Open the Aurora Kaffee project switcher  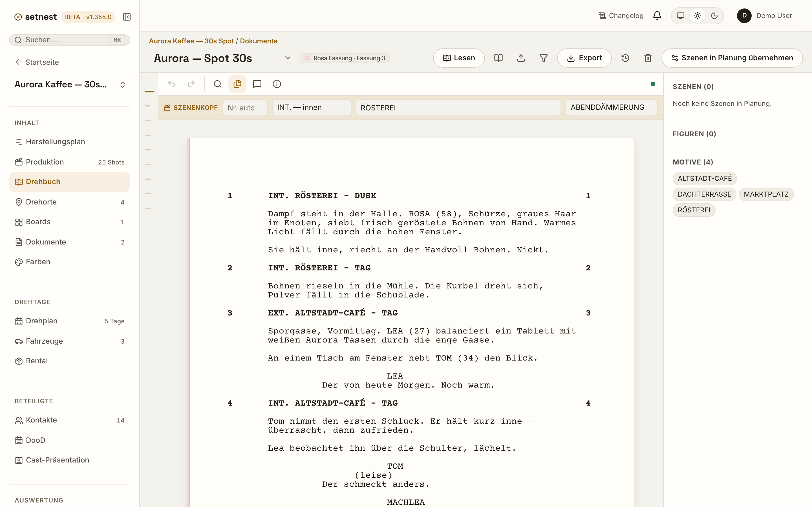click(x=69, y=84)
